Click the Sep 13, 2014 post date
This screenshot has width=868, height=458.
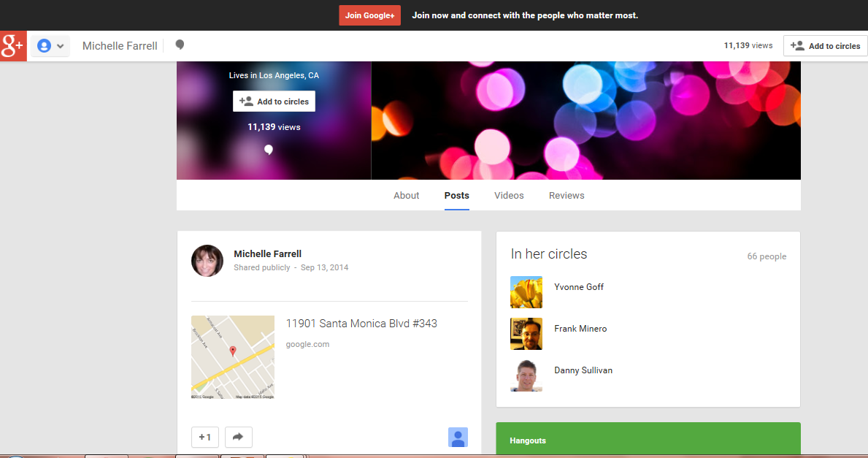(324, 267)
